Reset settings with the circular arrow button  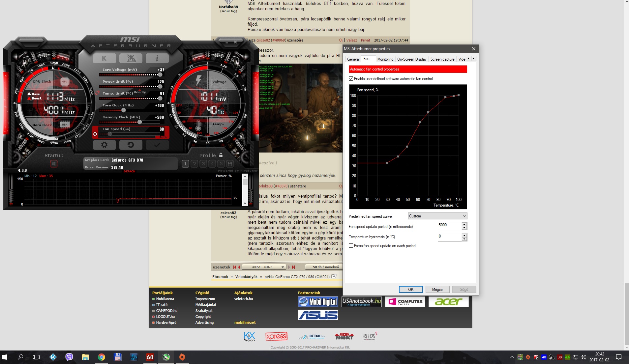click(x=131, y=145)
